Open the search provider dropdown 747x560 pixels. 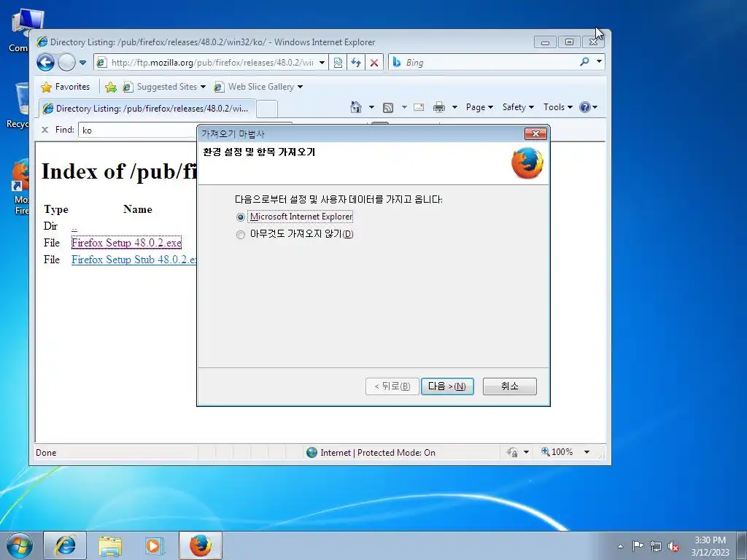pos(600,62)
